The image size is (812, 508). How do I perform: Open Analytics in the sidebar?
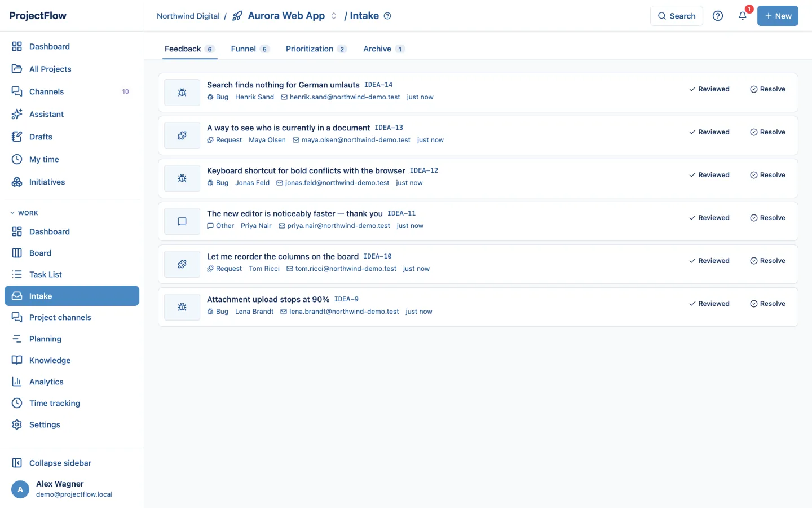point(72,382)
